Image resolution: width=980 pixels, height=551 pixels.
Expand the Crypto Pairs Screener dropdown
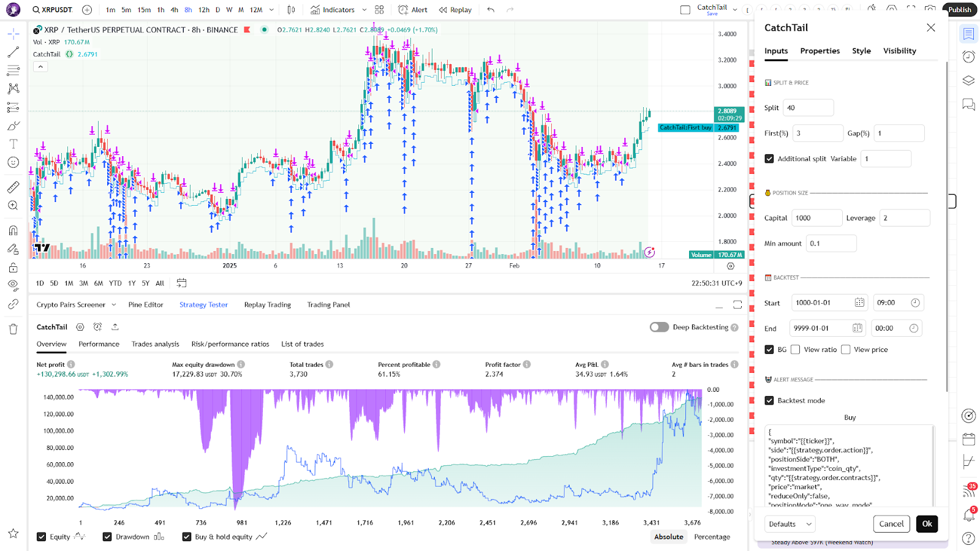click(112, 305)
